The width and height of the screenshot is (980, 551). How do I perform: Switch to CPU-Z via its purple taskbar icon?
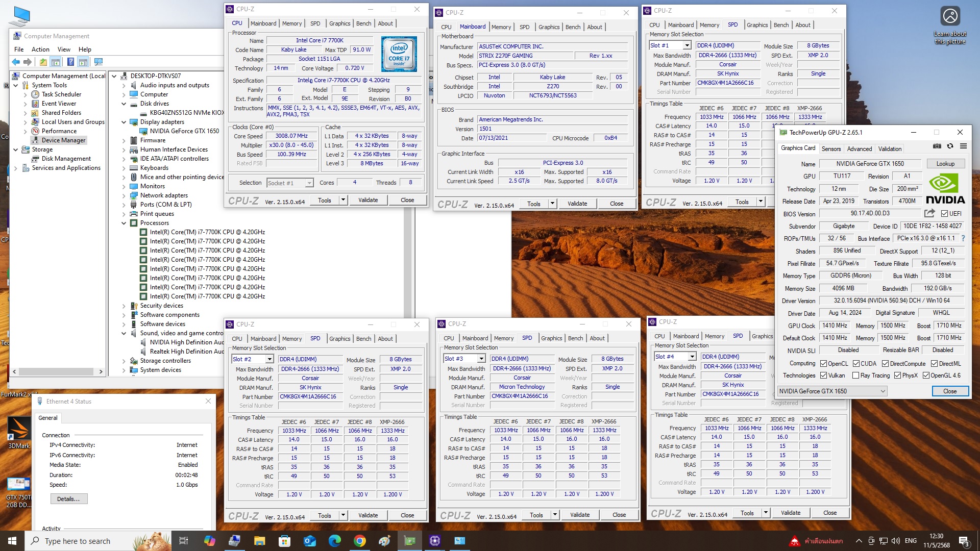[435, 541]
